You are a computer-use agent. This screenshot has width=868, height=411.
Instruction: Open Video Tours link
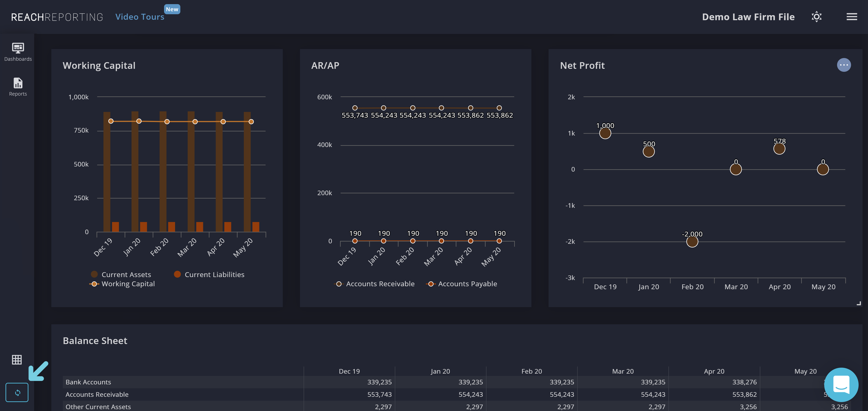point(140,17)
